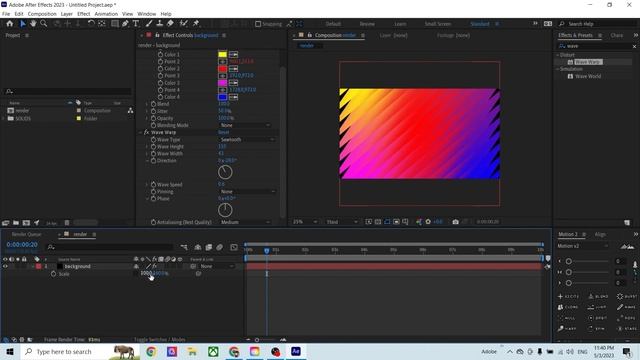Switch to the Align panel tab
Screen dimensions: 640x360
click(x=600, y=234)
